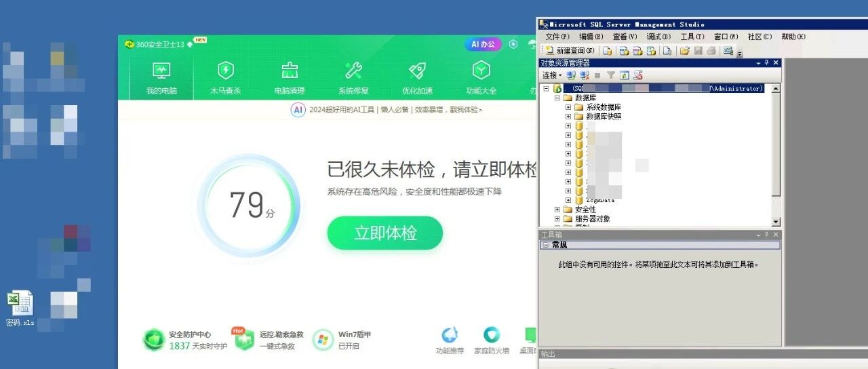
Task: Expand the 服务器对象 folder
Action: (x=557, y=219)
